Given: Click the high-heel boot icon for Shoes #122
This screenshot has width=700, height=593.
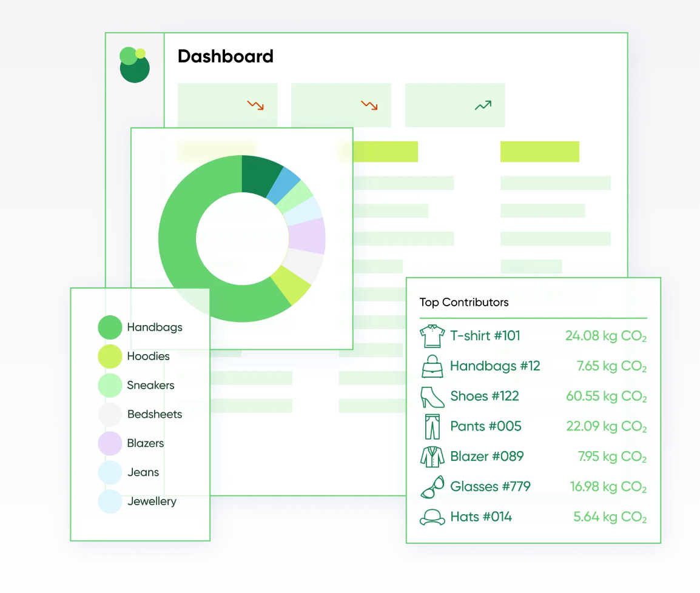Looking at the screenshot, I should click(x=432, y=397).
